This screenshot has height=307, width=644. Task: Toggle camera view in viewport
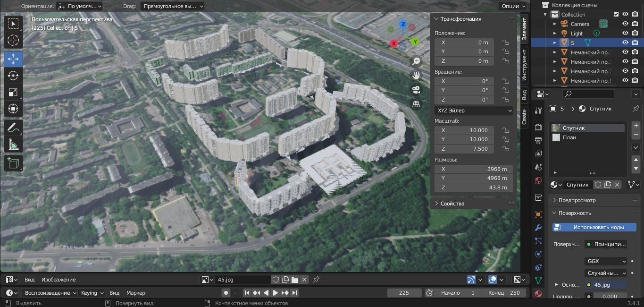pyautogui.click(x=416, y=90)
